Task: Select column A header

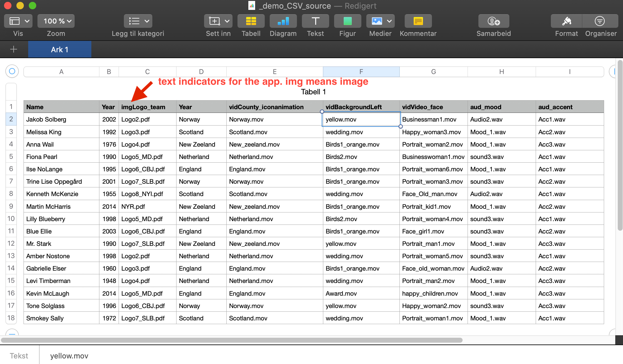Action: 61,72
